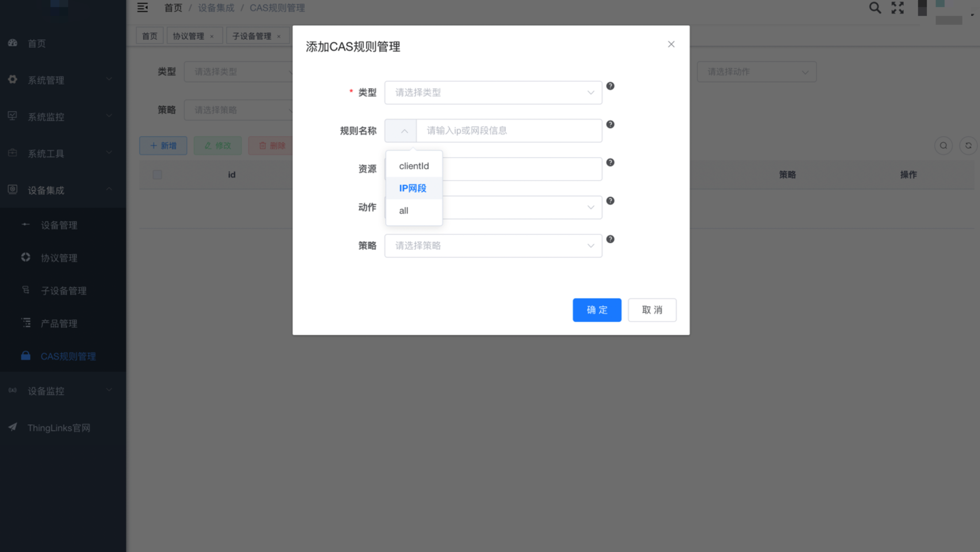
Task: Open the 请选择类型 dropdown in dialog
Action: point(493,92)
